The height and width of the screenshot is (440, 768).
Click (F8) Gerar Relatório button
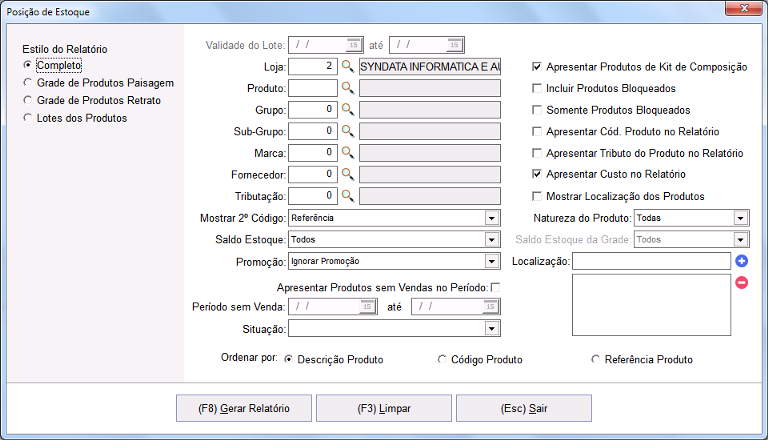[244, 408]
